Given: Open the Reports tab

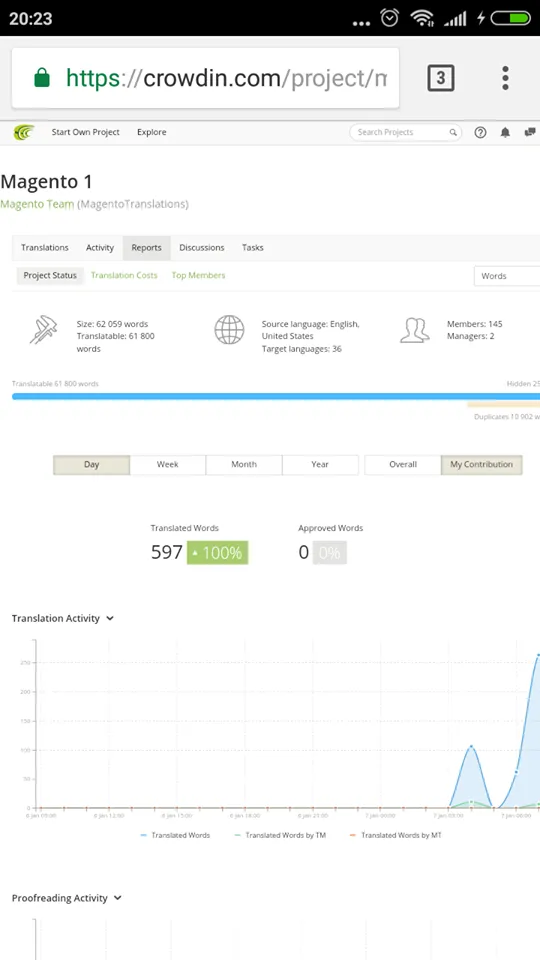Looking at the screenshot, I should [146, 248].
